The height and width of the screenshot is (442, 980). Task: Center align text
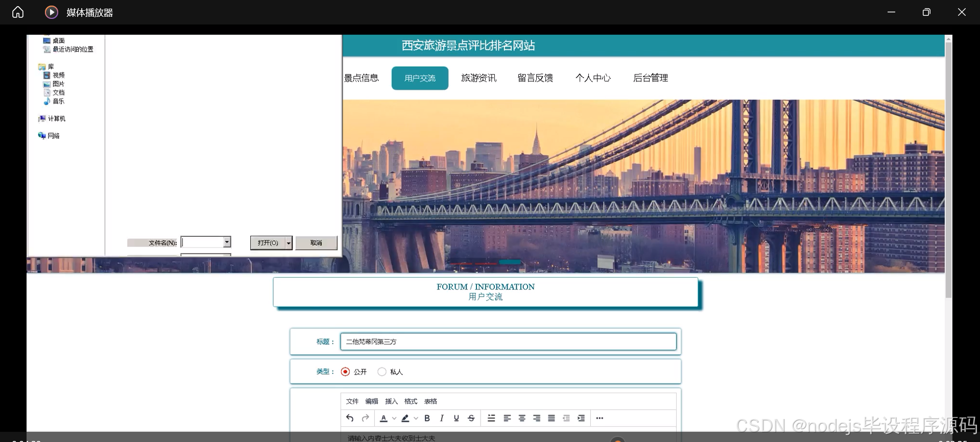pyautogui.click(x=522, y=418)
